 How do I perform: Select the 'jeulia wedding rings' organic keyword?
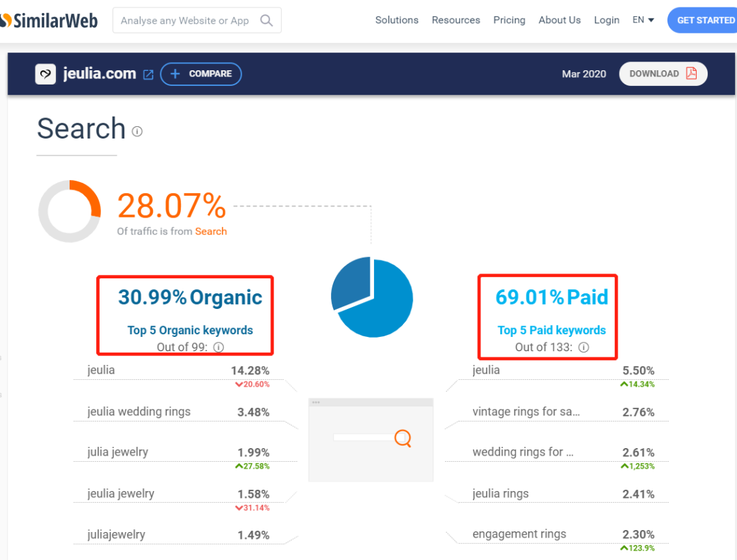point(139,411)
